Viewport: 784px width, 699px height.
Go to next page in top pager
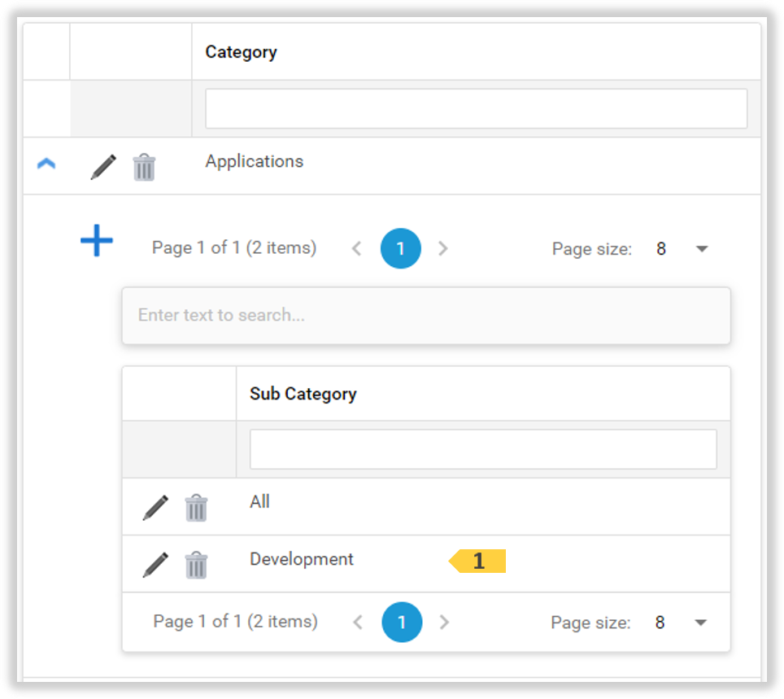click(x=443, y=249)
